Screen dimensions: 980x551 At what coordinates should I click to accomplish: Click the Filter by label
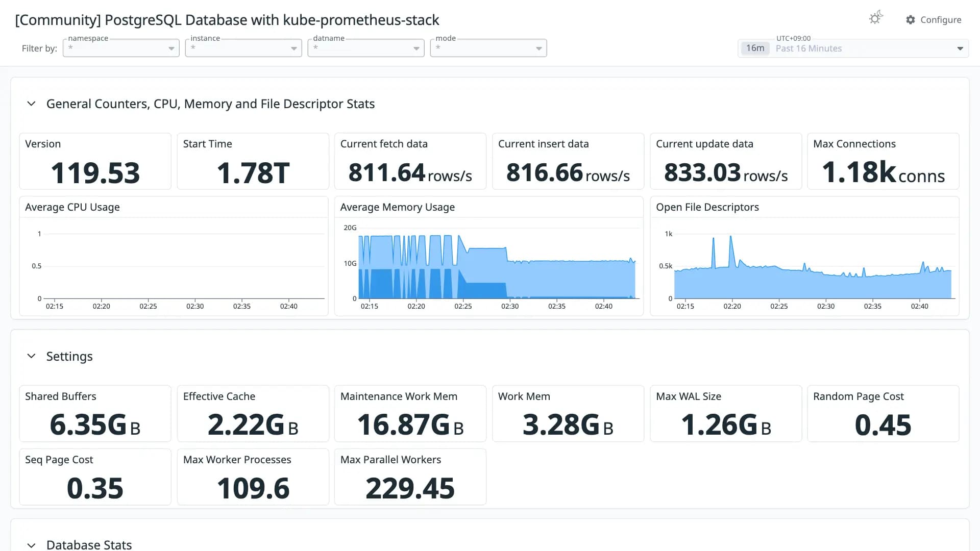[39, 48]
